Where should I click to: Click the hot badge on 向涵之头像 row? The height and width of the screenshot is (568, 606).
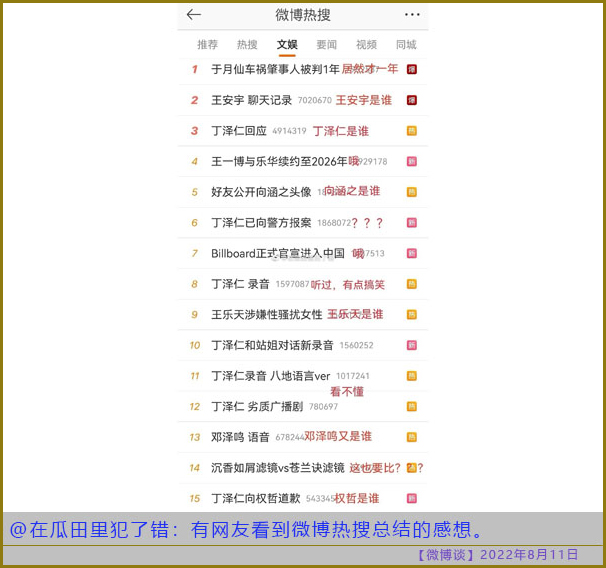(412, 192)
